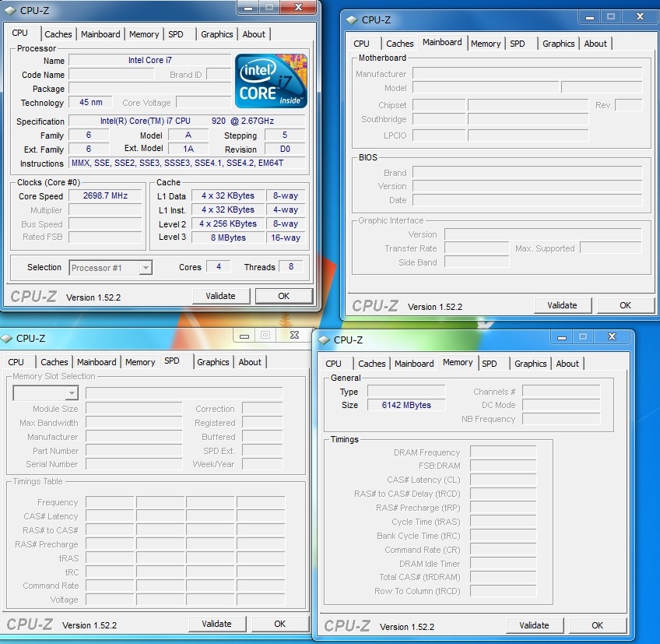Image resolution: width=660 pixels, height=644 pixels.
Task: Click the CPU-Z title icon in the memory Timings window
Action: pyautogui.click(x=324, y=340)
